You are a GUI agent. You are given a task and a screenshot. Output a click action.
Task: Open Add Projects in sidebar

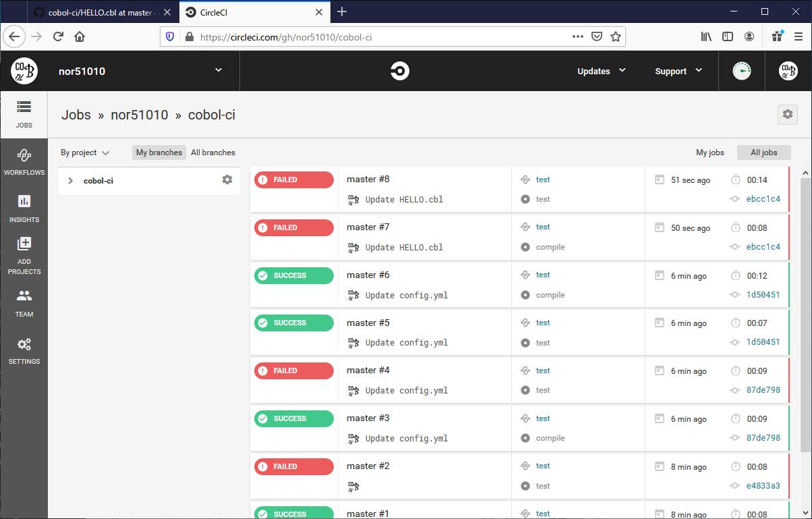(24, 256)
